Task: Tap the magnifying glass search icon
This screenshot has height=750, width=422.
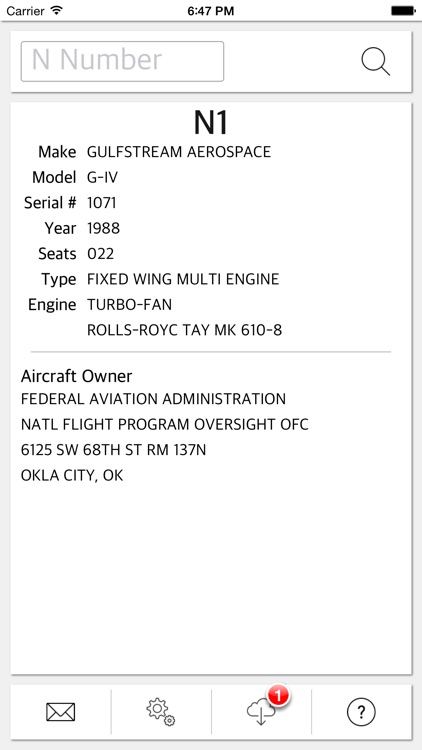Action: tap(376, 62)
